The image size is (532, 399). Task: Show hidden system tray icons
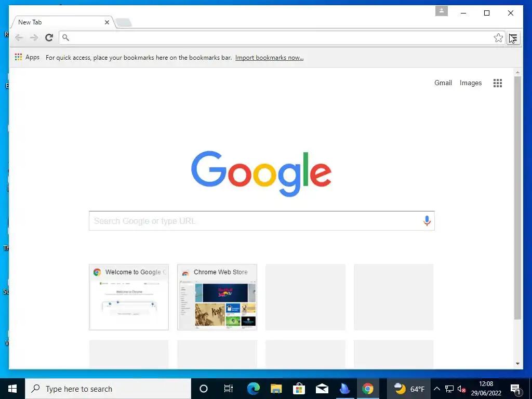click(x=437, y=389)
